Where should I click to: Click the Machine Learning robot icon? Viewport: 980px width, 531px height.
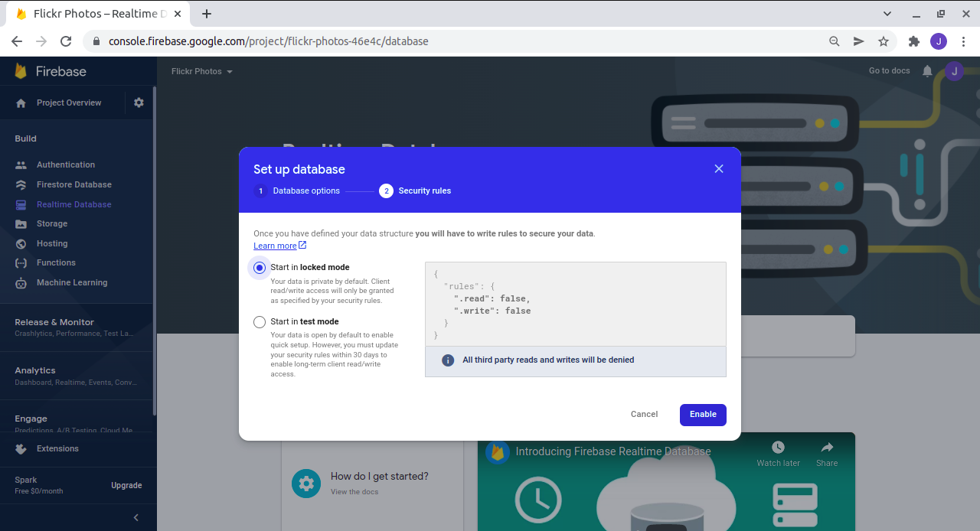tap(21, 283)
